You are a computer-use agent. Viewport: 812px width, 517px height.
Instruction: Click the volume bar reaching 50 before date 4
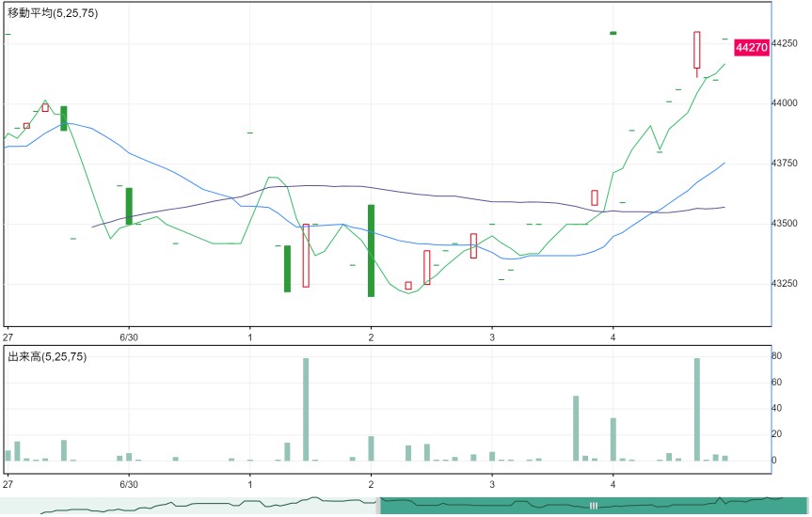click(x=576, y=429)
